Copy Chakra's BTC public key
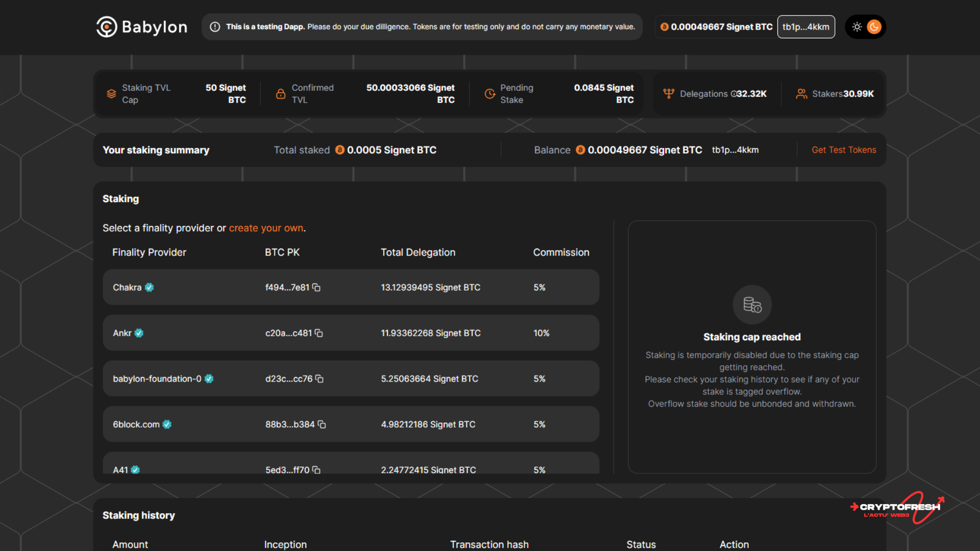This screenshot has width=980, height=551. click(316, 288)
